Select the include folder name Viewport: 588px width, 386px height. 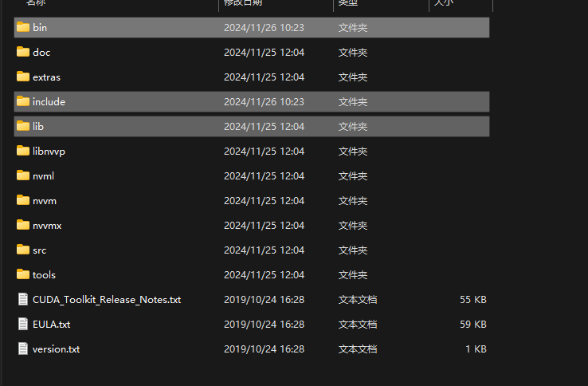(49, 102)
